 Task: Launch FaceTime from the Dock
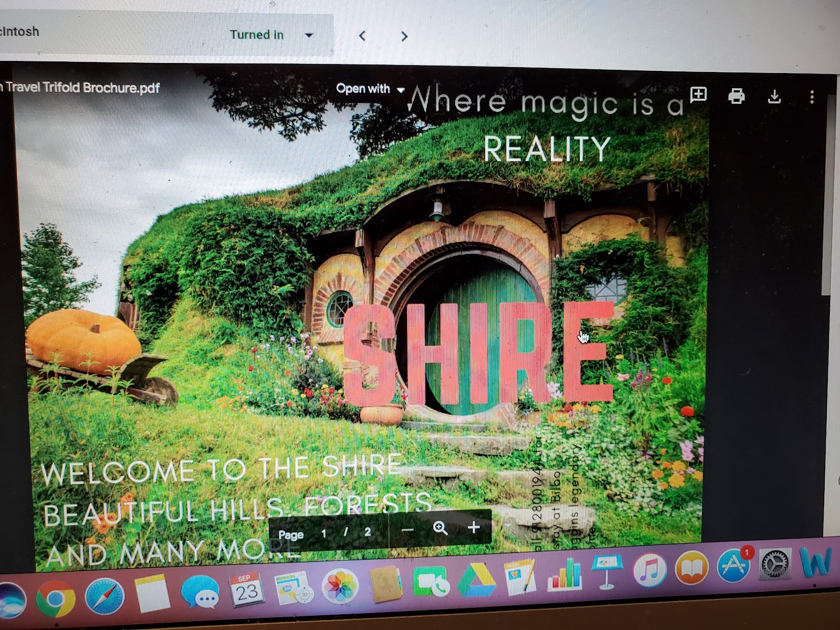tap(431, 581)
